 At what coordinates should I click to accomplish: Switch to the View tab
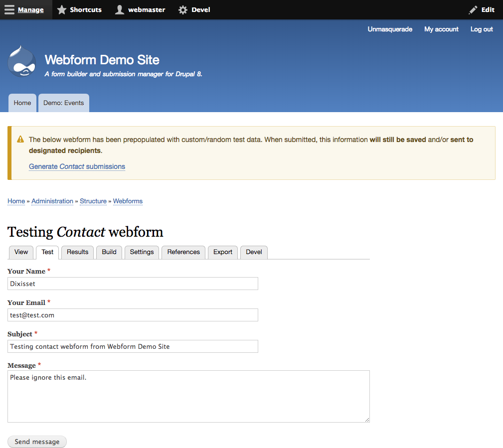pos(21,252)
